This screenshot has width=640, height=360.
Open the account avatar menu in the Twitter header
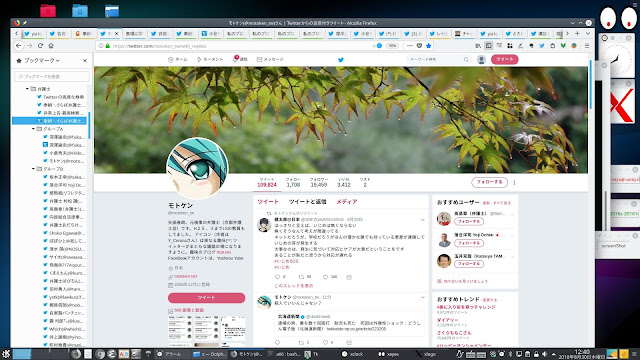click(481, 60)
